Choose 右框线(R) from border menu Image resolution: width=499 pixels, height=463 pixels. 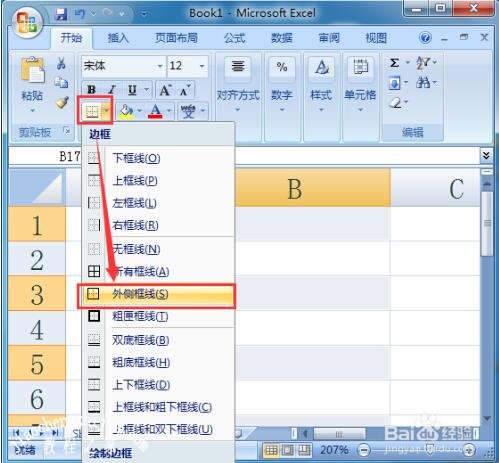[158, 225]
